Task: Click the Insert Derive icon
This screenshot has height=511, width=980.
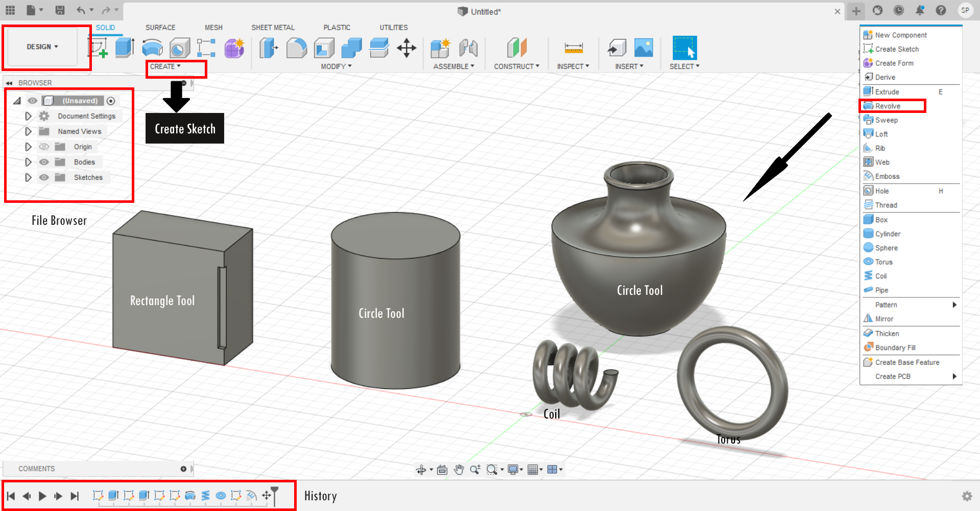Action: 616,48
